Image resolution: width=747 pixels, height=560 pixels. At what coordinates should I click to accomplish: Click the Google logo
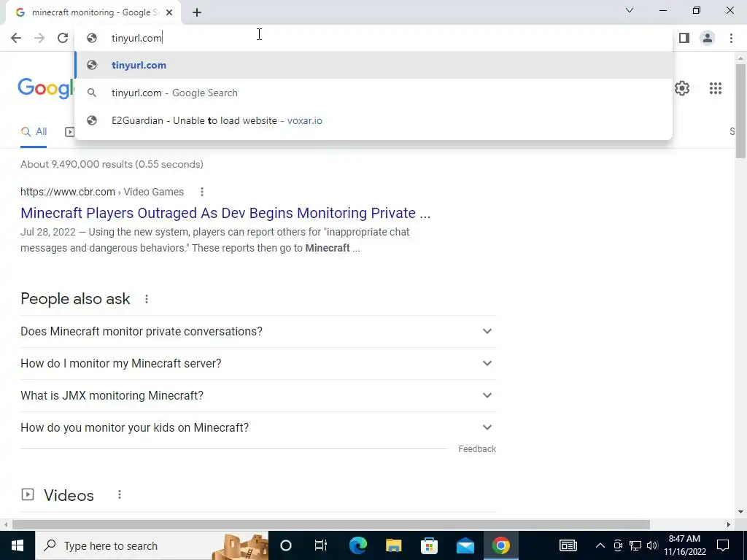coord(46,88)
